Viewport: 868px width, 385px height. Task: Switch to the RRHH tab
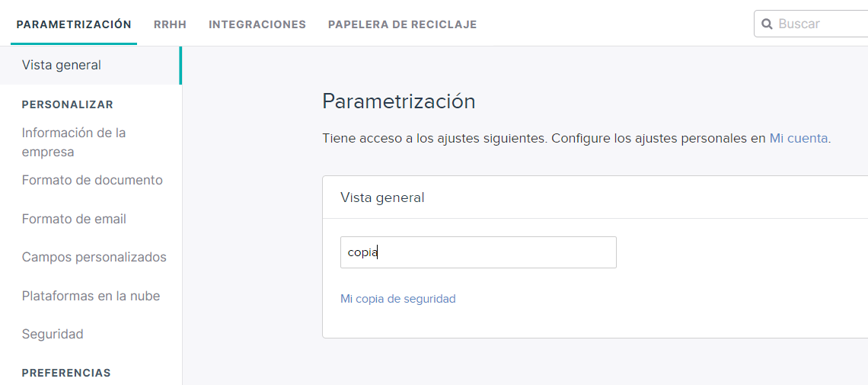coord(170,24)
